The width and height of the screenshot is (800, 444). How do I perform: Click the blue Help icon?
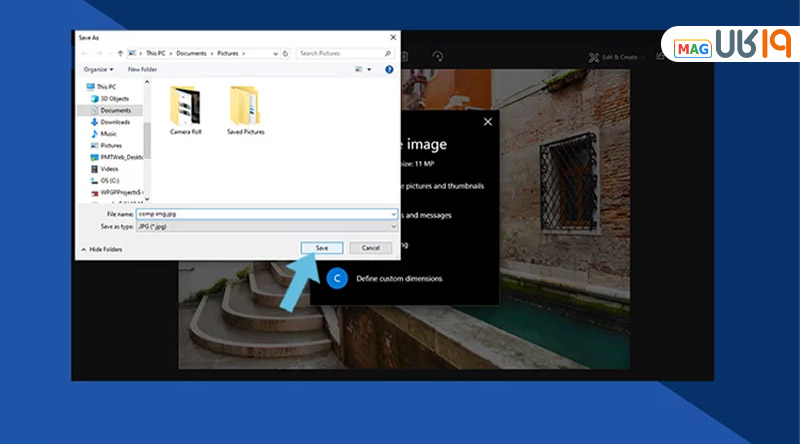(389, 70)
